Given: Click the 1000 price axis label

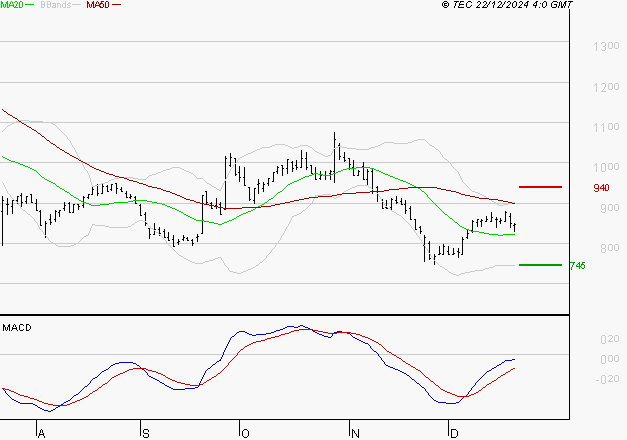Looking at the screenshot, I should click(606, 167).
